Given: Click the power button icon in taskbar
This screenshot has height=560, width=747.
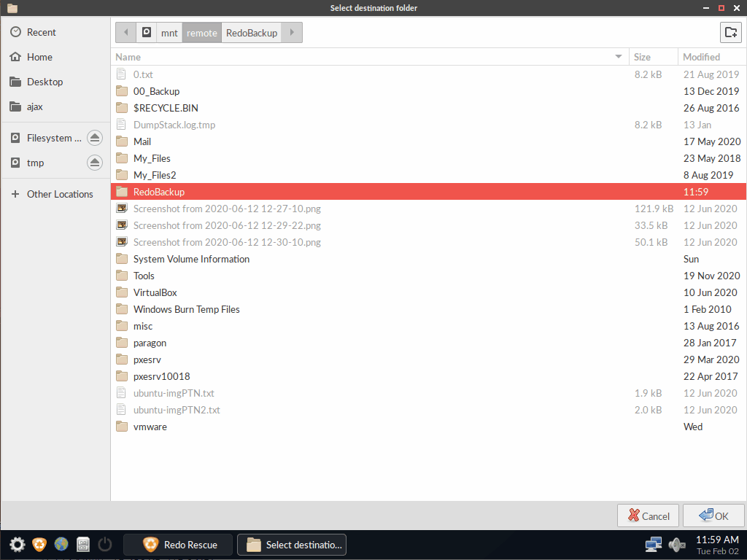Looking at the screenshot, I should 105,544.
